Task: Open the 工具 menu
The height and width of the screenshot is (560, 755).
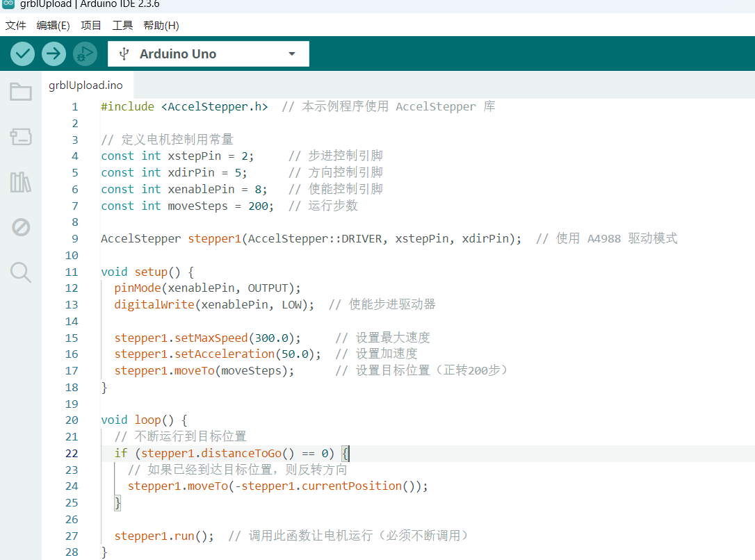Action: coord(122,26)
